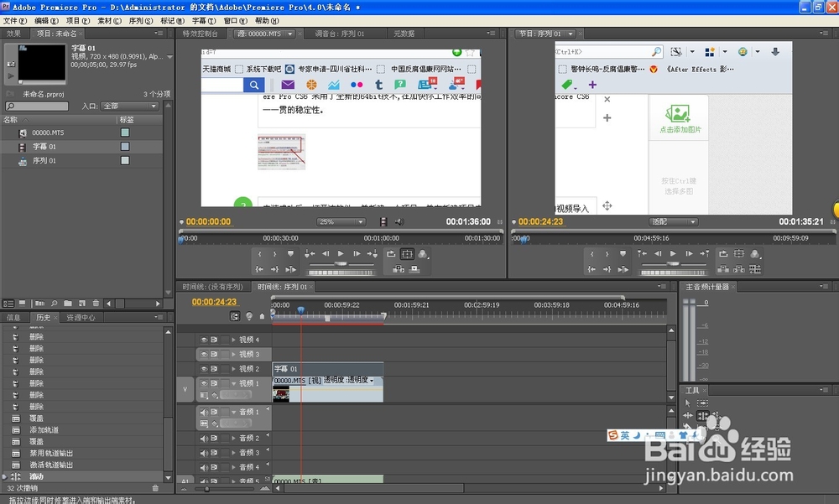
Task: Hide the 视频 3 track with eye icon
Action: [204, 354]
